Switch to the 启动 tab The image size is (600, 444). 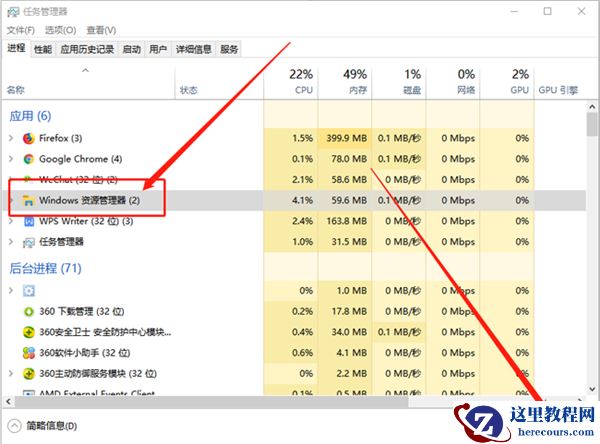point(132,49)
